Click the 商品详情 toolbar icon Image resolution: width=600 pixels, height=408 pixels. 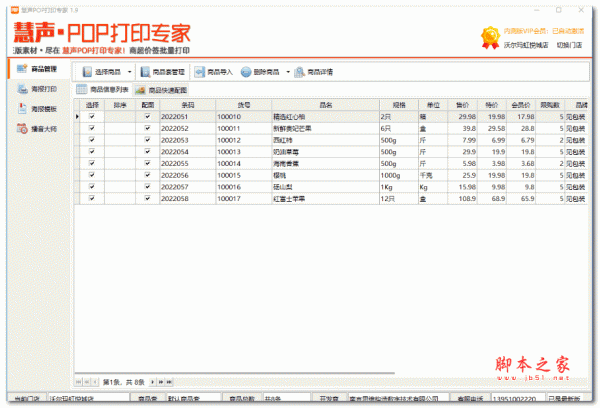coord(299,72)
